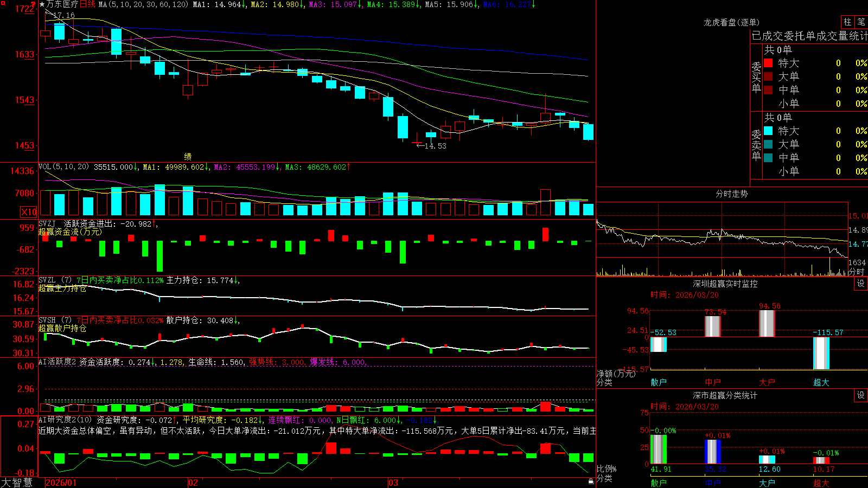
Task: Click the 龙虎看盘(逐单) panel title
Action: point(731,22)
